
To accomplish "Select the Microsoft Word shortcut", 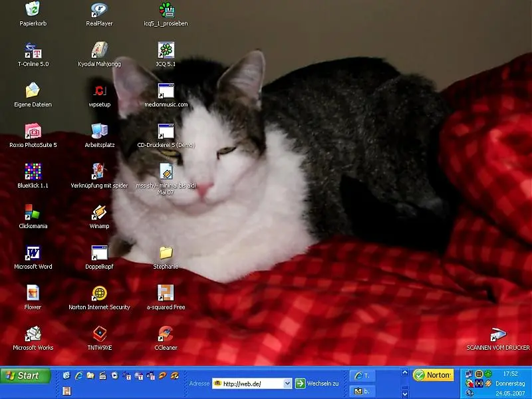I will [x=33, y=253].
